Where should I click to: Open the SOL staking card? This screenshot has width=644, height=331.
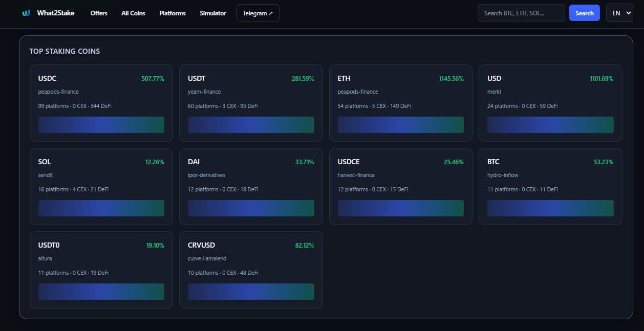point(101,186)
